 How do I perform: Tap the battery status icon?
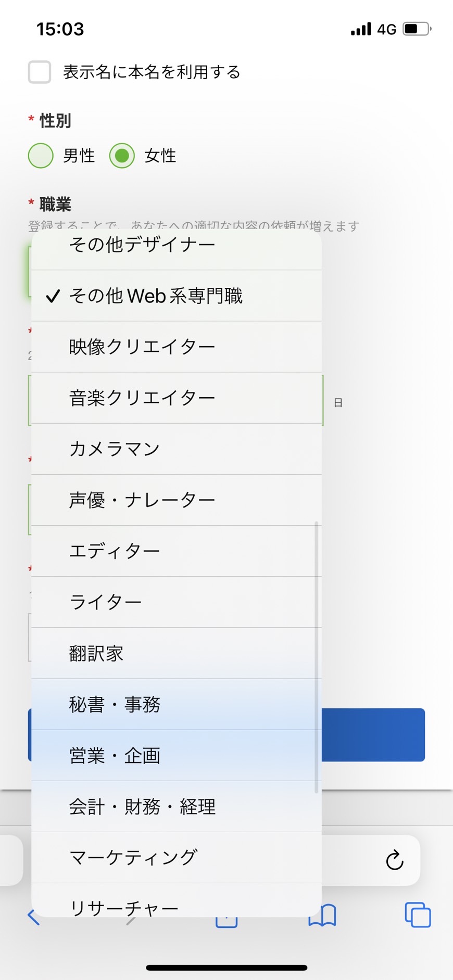click(418, 29)
